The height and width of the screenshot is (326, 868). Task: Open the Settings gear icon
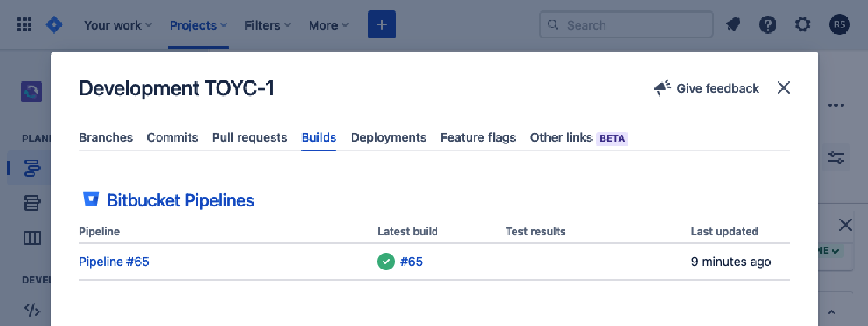(803, 25)
